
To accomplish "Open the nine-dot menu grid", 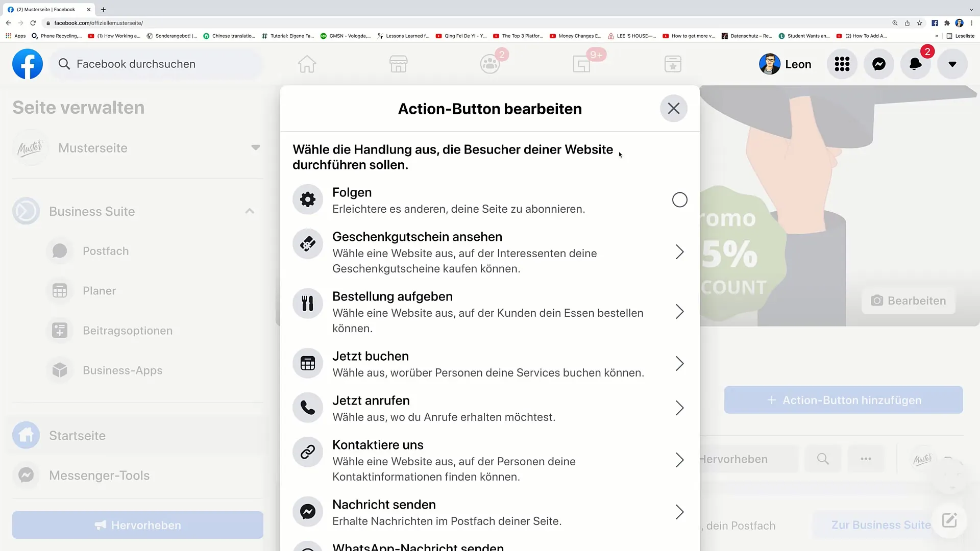I will tap(842, 64).
